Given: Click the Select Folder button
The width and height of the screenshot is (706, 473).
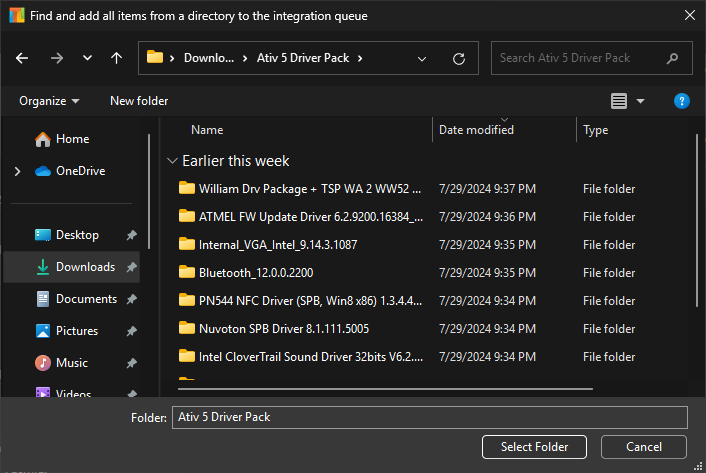Looking at the screenshot, I should coord(534,447).
